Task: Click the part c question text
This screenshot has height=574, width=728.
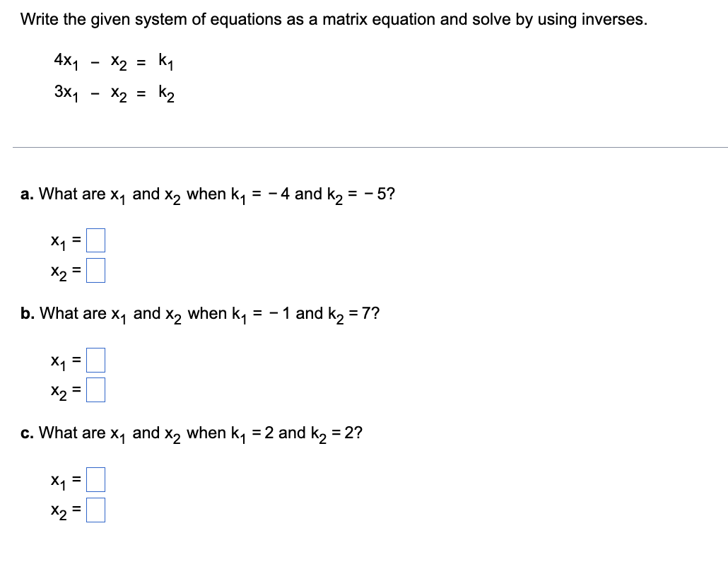Action: (x=192, y=432)
